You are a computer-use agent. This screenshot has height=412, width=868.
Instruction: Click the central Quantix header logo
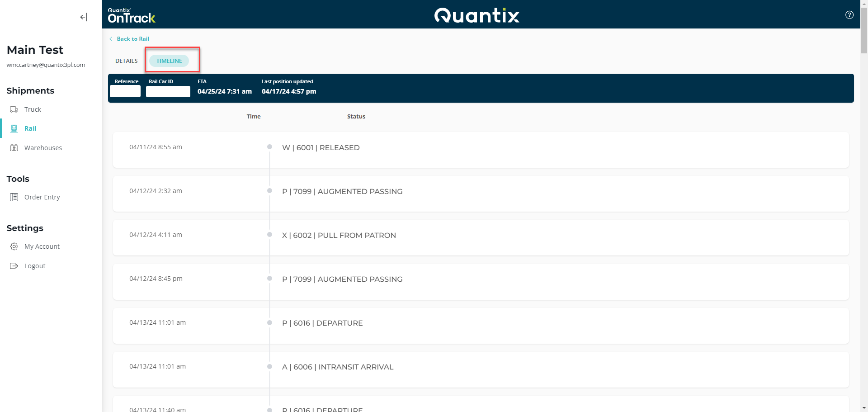click(x=476, y=15)
